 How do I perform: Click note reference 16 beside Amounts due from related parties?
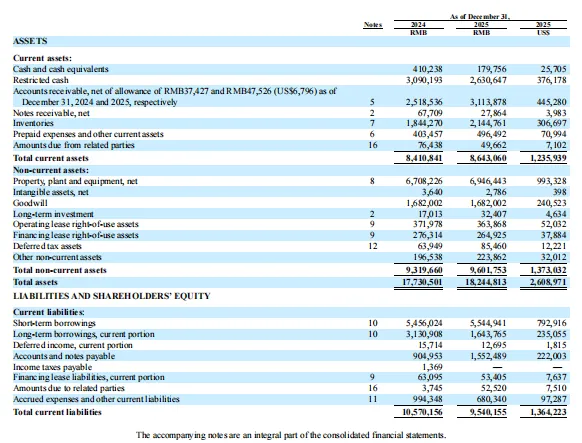coord(373,145)
